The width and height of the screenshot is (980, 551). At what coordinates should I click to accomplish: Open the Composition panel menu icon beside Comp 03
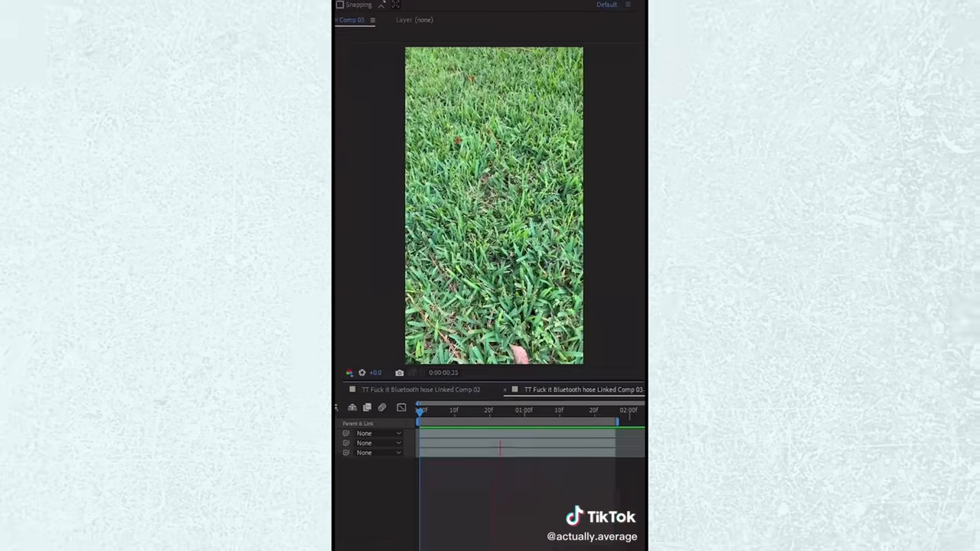click(x=372, y=20)
